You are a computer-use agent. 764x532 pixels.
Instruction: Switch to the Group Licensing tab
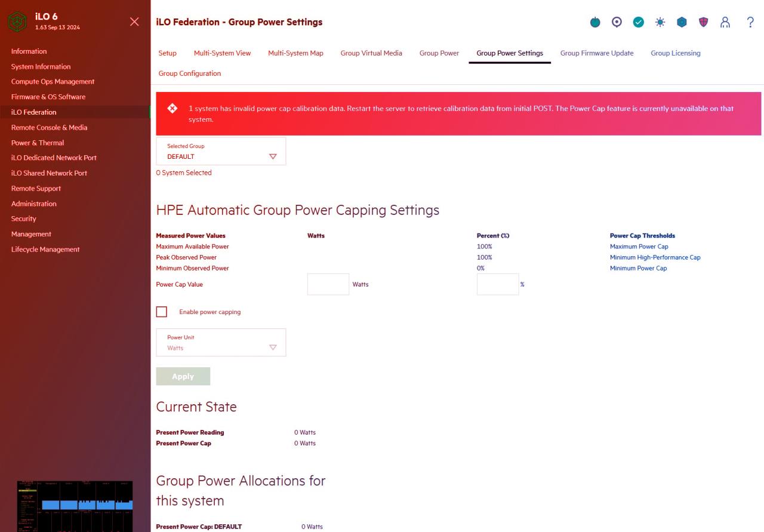pos(676,53)
